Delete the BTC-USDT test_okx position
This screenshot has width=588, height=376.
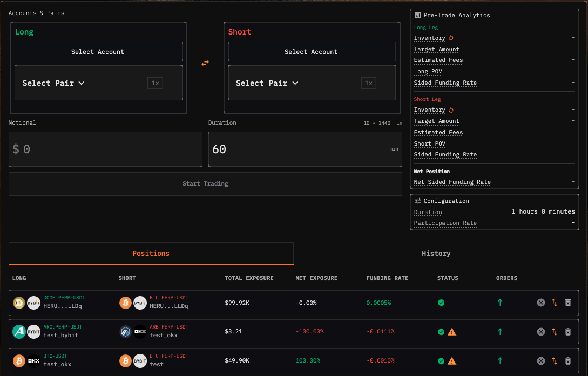click(x=568, y=361)
